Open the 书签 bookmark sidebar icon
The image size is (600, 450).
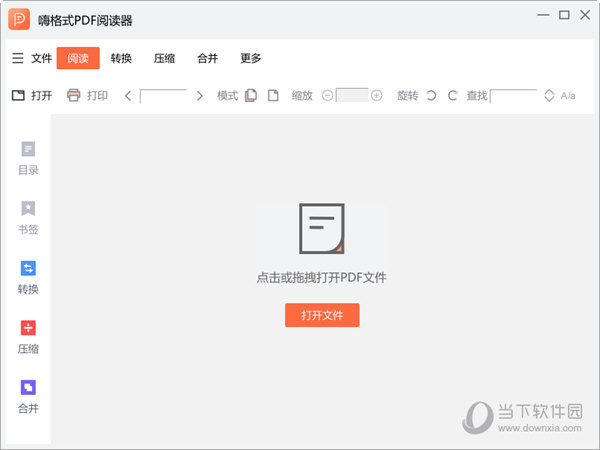28,209
